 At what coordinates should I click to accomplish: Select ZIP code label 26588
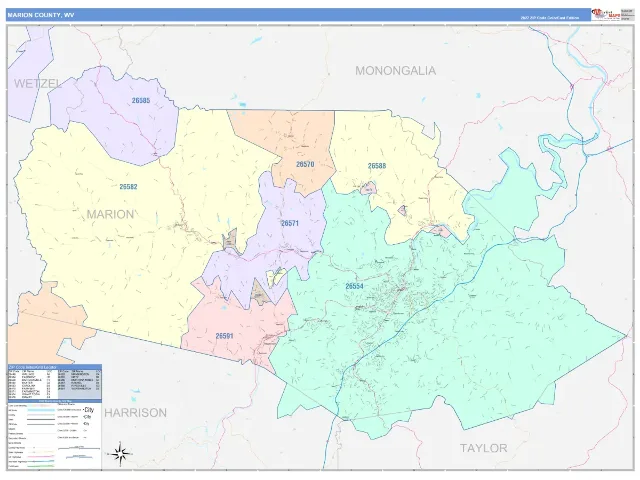pyautogui.click(x=377, y=166)
